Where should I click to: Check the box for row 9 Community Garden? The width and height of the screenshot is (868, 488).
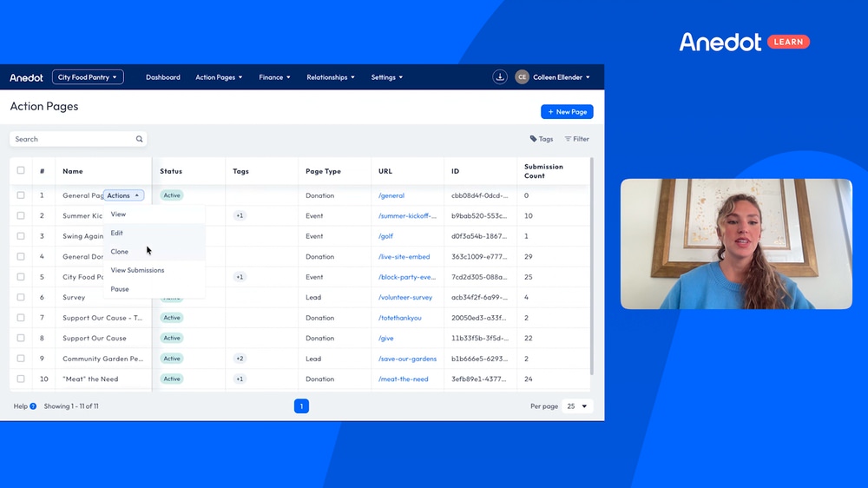(x=21, y=359)
